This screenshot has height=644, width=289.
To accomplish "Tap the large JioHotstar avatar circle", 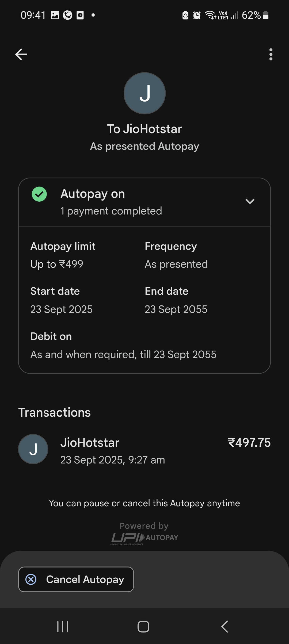I will click(144, 93).
